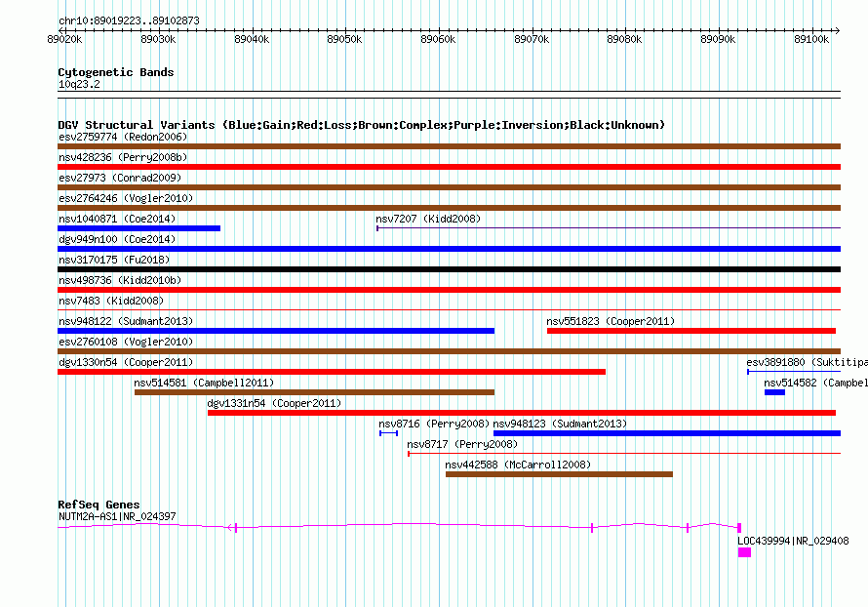
Task: Click the DGV Structural Variants track title
Action: coord(362,125)
